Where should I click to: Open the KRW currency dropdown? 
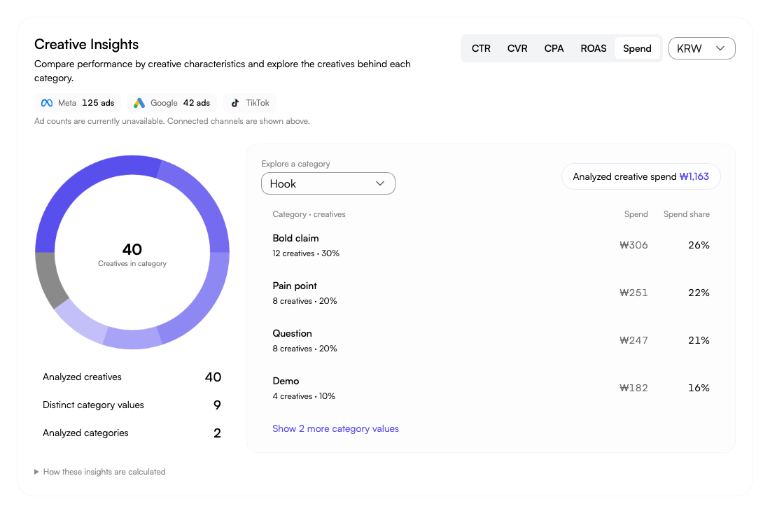(x=701, y=48)
